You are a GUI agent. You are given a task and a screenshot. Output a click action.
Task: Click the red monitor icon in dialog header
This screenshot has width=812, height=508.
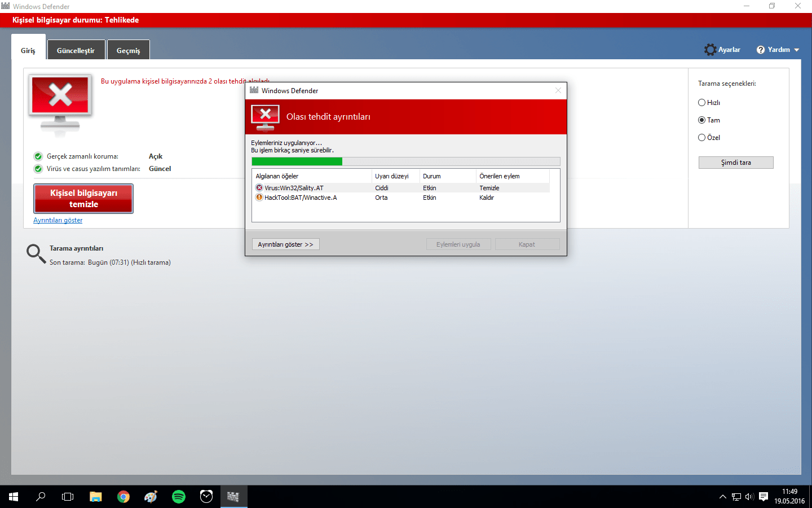coord(265,117)
